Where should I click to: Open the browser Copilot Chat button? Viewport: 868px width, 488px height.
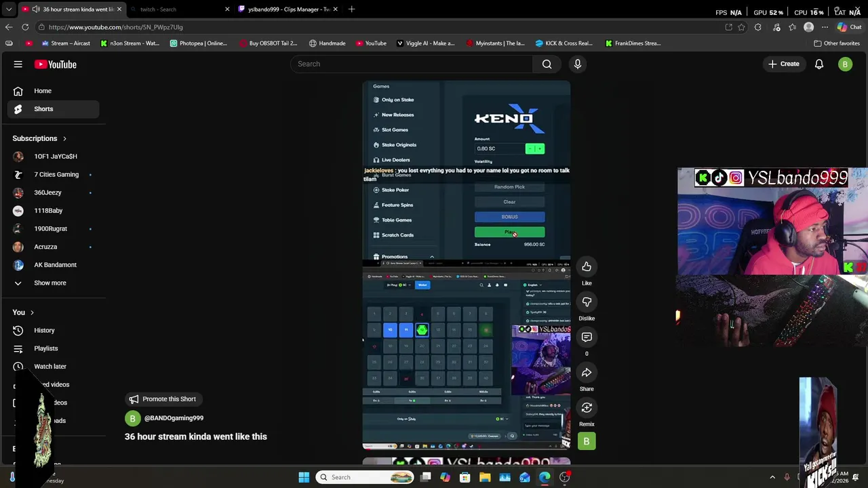pyautogui.click(x=849, y=27)
